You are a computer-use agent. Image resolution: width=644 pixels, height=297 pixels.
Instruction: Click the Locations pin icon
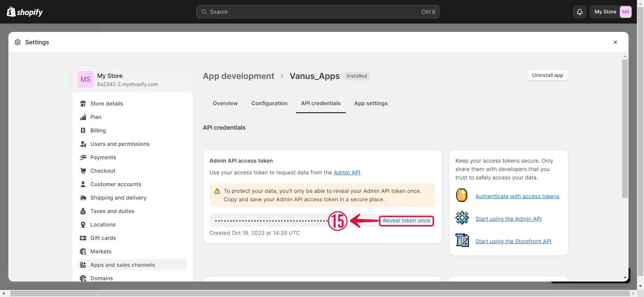point(83,224)
